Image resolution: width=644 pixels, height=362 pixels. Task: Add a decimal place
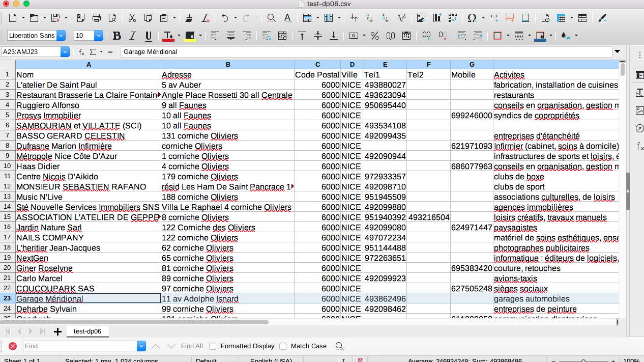[426, 36]
